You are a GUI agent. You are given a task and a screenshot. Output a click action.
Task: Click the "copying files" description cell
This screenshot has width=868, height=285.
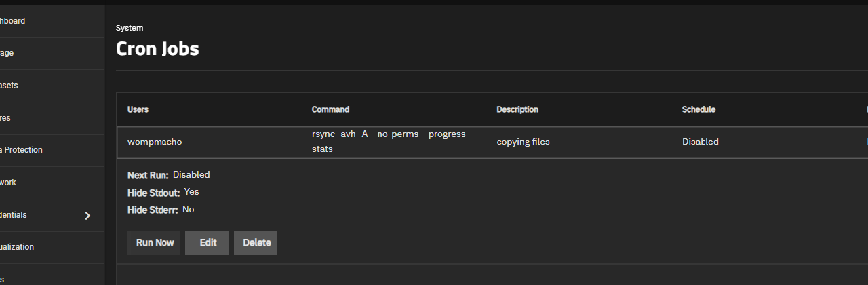tap(523, 142)
